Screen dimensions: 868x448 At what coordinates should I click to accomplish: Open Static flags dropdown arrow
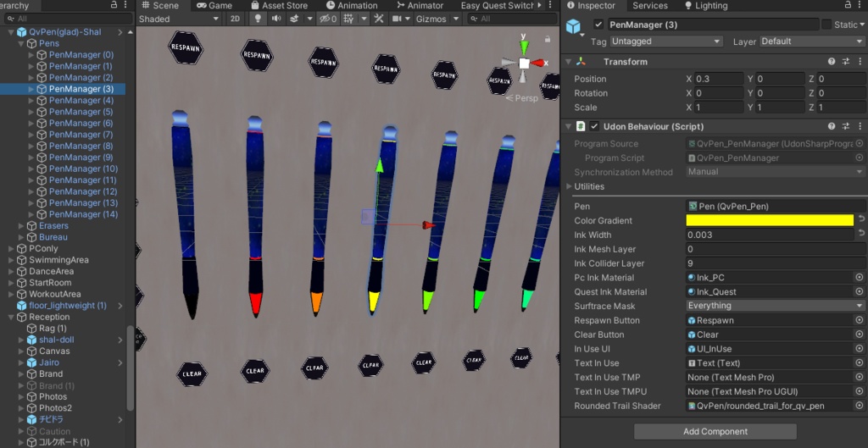click(862, 25)
